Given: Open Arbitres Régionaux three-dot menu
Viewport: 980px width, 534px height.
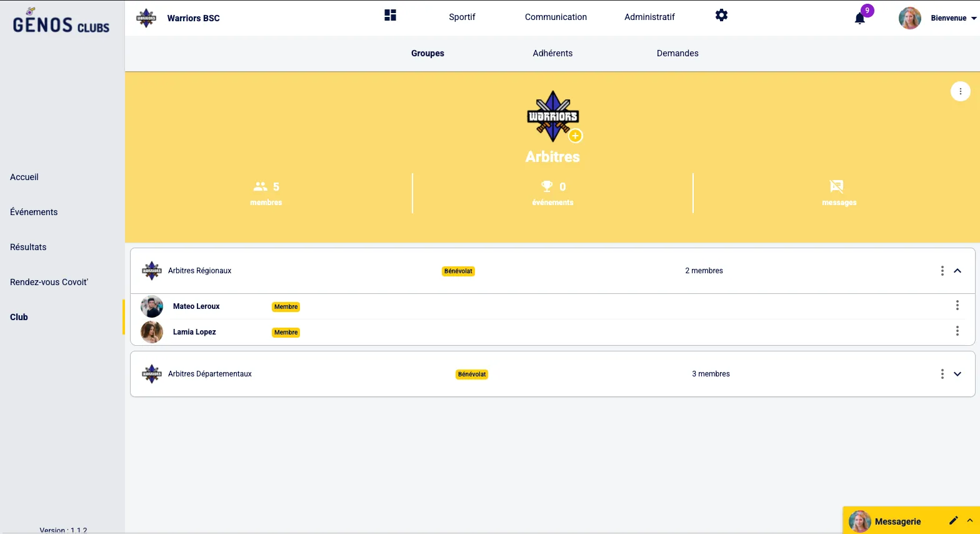Looking at the screenshot, I should 942,271.
